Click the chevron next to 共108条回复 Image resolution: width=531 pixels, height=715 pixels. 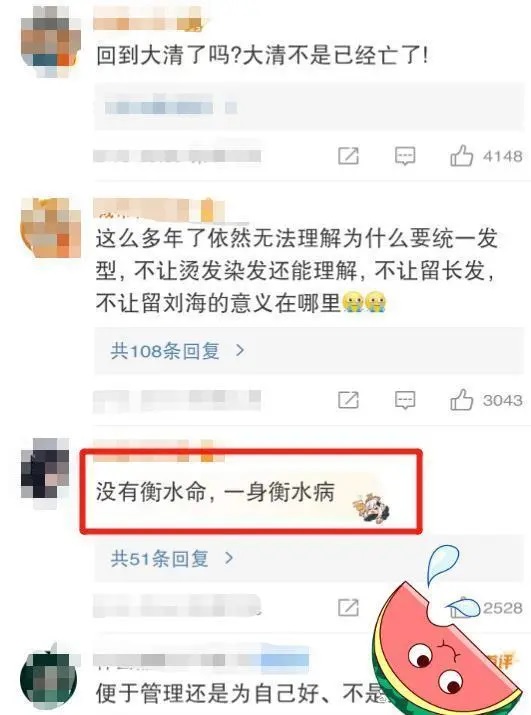240,350
